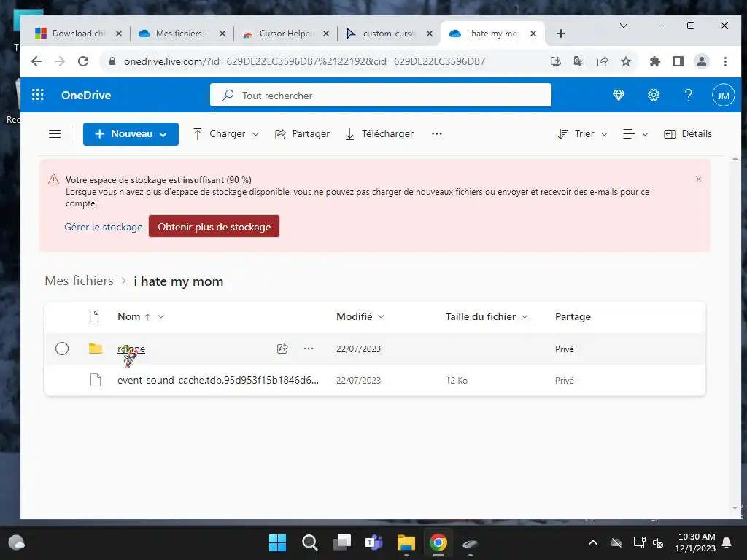This screenshot has width=747, height=560.
Task: Click the page vertical scrollbar
Action: [x=735, y=333]
